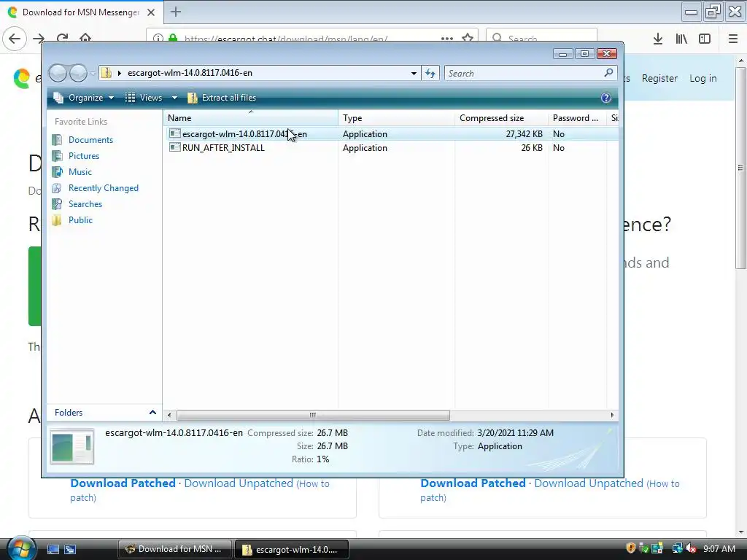The image size is (747, 560).
Task: Click the folder icon in the address bar
Action: point(107,73)
